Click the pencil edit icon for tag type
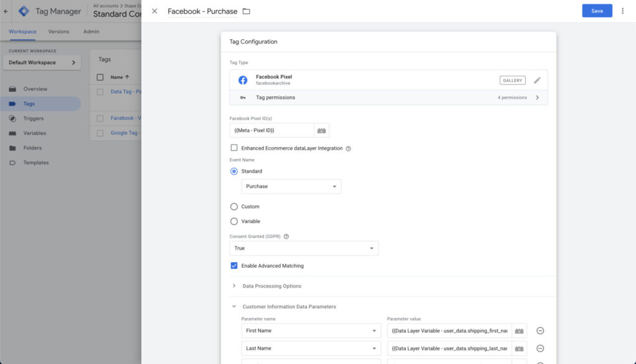Viewport: 636px width, 364px height. tap(537, 80)
